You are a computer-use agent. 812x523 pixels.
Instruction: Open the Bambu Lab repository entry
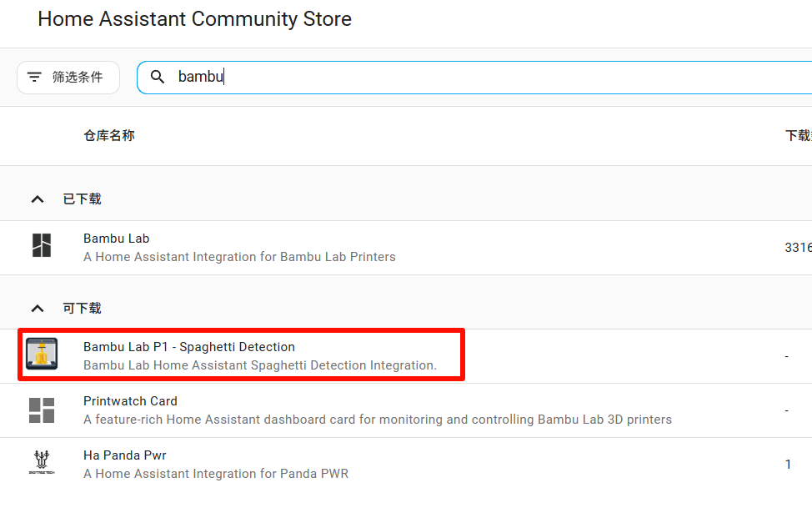(x=117, y=239)
